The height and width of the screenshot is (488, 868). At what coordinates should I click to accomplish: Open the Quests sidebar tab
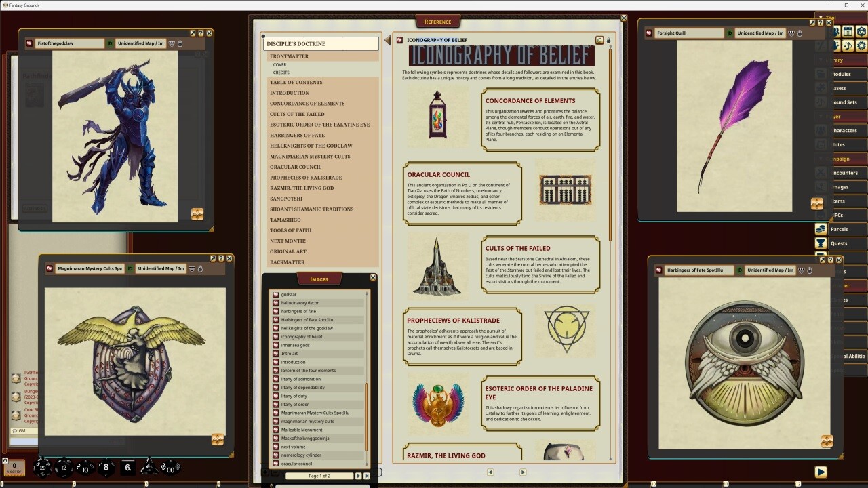coord(839,243)
